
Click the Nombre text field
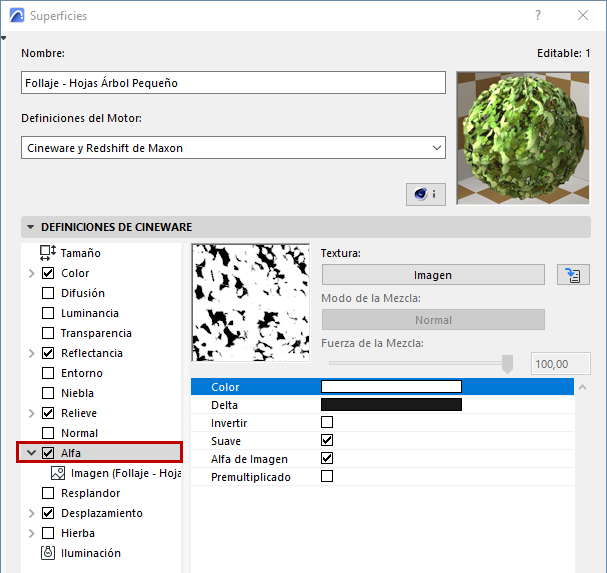click(x=233, y=82)
